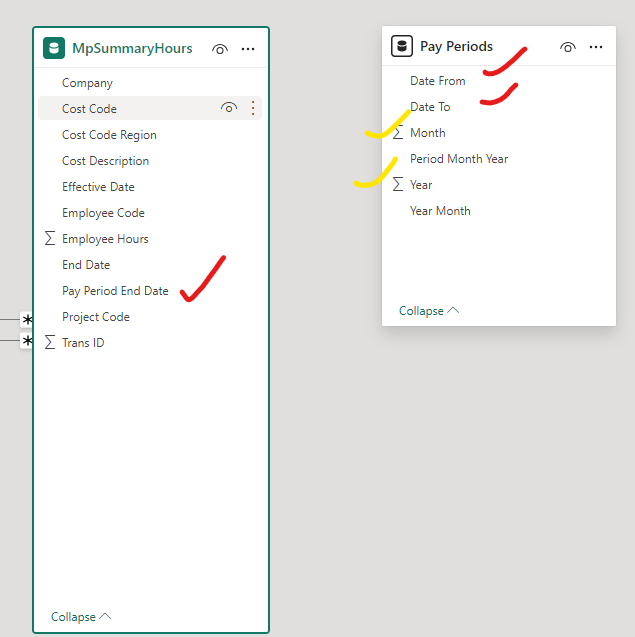Viewport: 635px width, 637px height.
Task: Select the Month field in Pay Periods
Action: (427, 133)
